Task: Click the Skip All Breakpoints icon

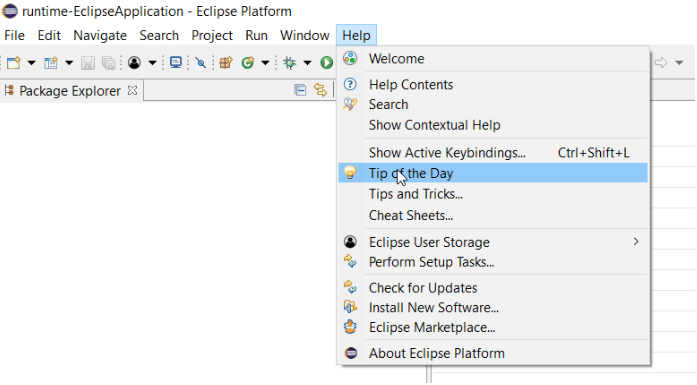Action: pyautogui.click(x=201, y=63)
